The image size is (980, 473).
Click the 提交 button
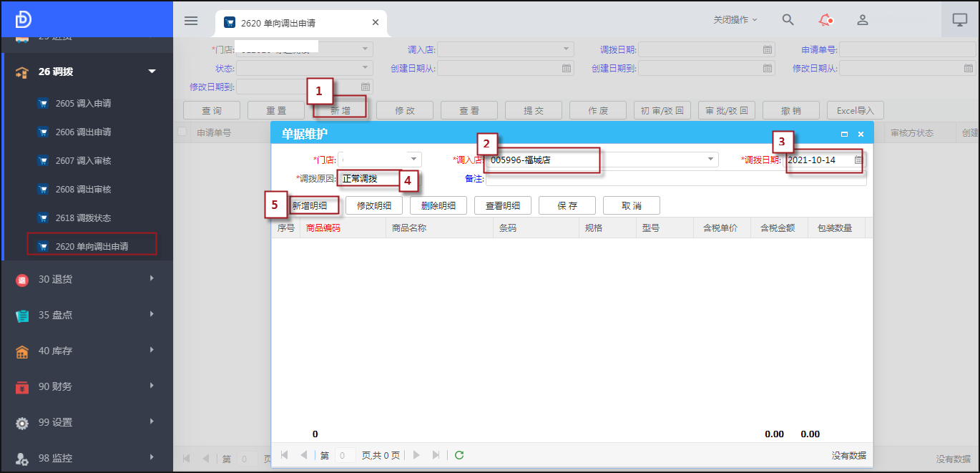click(534, 110)
